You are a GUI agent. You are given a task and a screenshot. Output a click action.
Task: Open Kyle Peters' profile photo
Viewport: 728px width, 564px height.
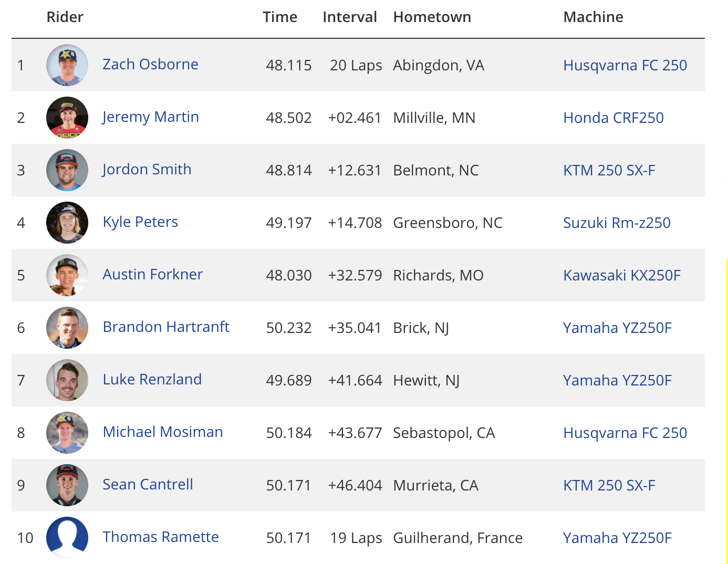[x=67, y=223]
